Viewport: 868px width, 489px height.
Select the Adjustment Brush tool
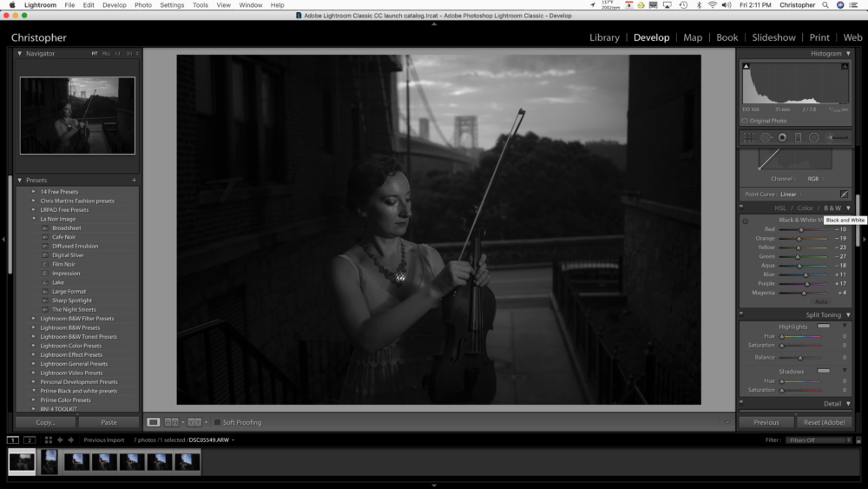click(837, 137)
